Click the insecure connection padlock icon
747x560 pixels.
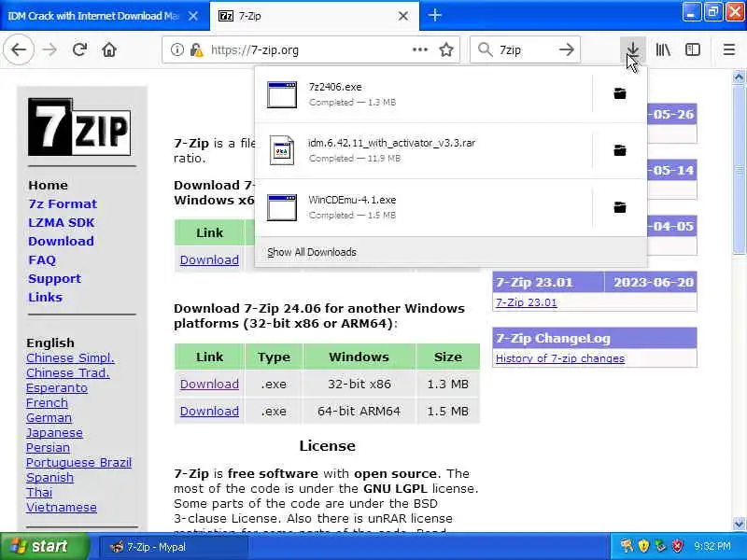(196, 49)
